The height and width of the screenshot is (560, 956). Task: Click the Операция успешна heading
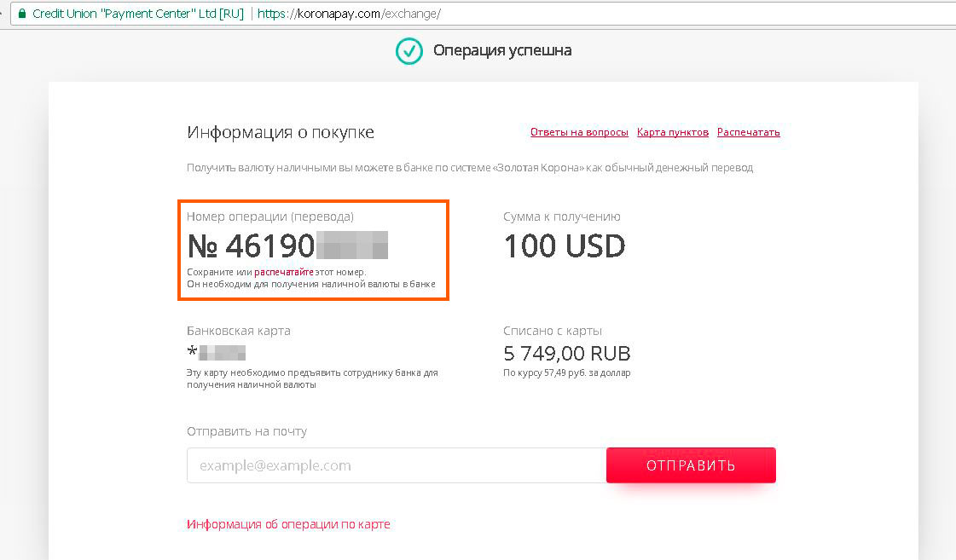coord(502,50)
